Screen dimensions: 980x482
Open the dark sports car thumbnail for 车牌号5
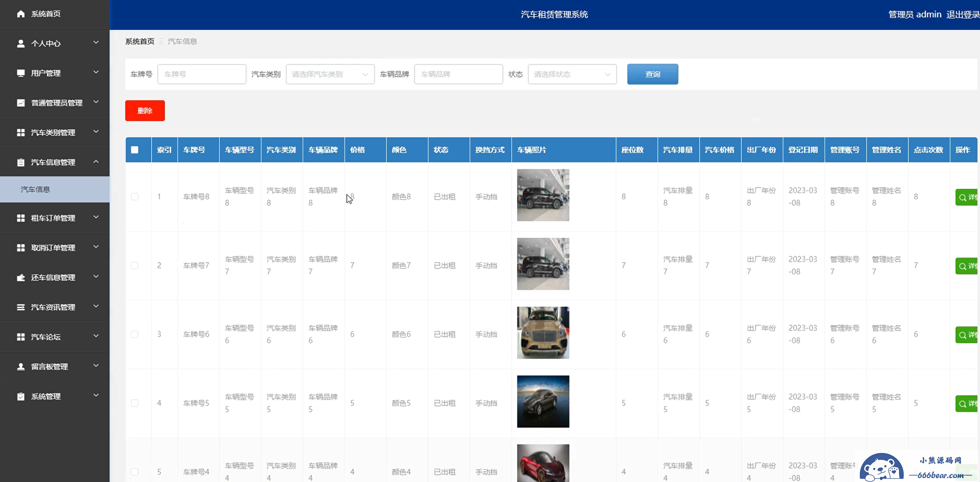pyautogui.click(x=543, y=401)
